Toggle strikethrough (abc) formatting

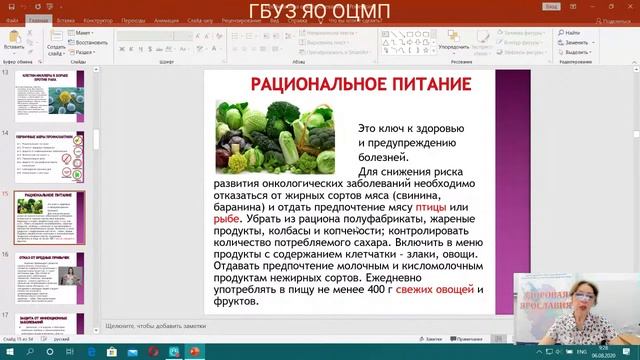point(159,49)
